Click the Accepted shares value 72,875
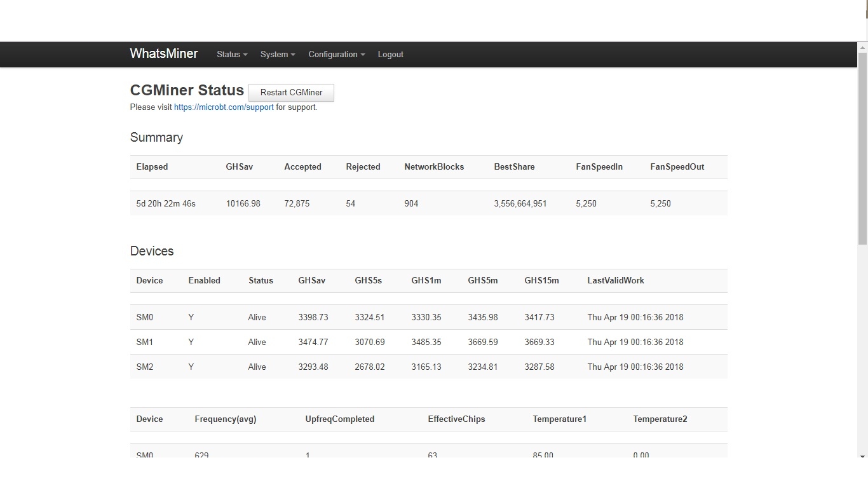Image resolution: width=868 pixels, height=488 pixels. click(x=297, y=204)
